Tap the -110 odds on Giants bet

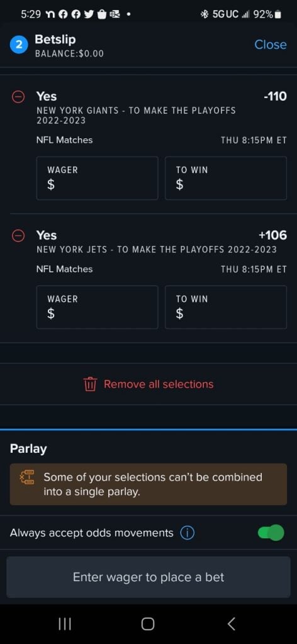pos(275,96)
